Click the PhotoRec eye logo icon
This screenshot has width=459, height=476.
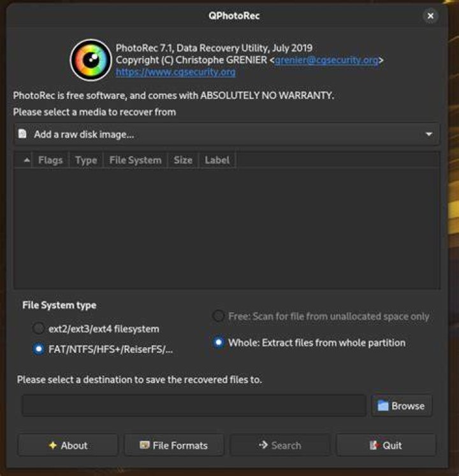(x=91, y=60)
